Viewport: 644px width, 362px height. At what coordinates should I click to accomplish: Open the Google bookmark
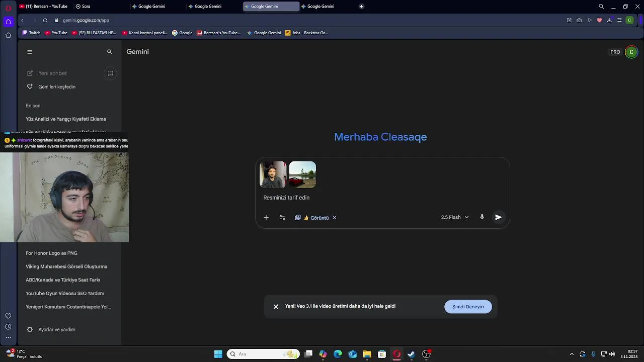point(182,33)
